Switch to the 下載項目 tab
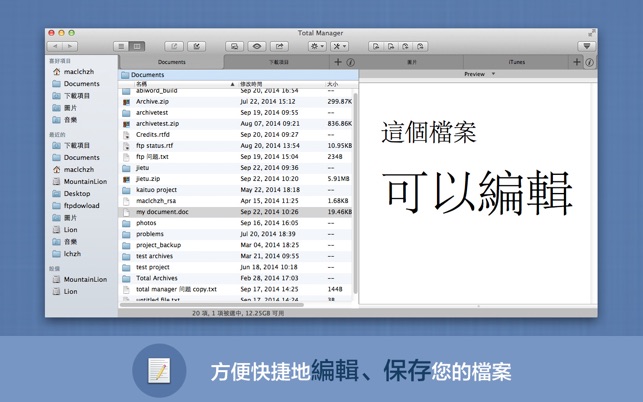 click(x=279, y=62)
